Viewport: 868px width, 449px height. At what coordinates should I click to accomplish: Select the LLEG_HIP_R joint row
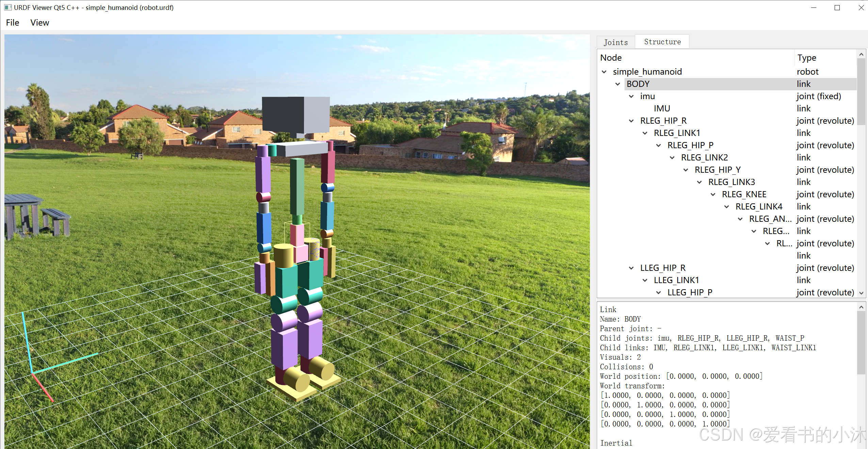point(727,268)
